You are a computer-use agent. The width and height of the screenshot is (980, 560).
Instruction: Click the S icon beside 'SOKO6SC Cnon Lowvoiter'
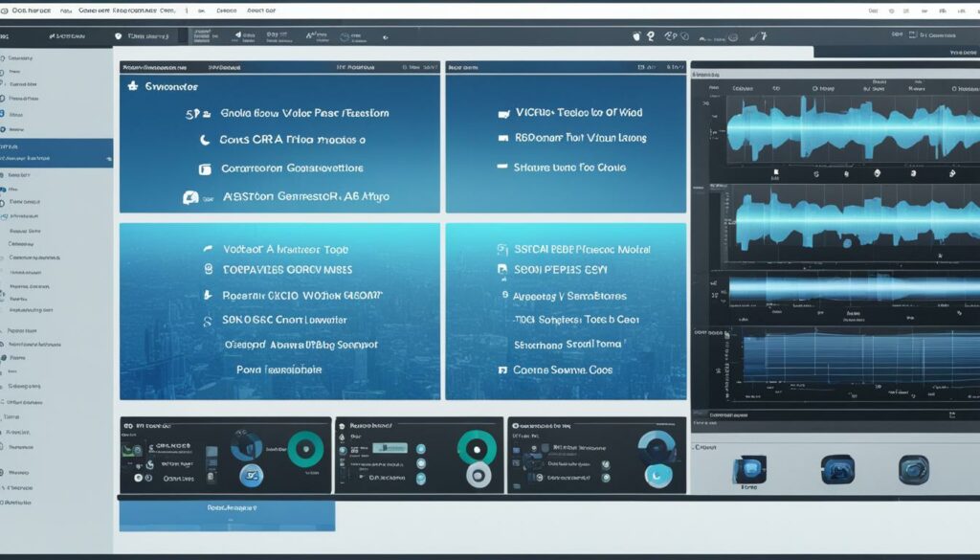208,322
